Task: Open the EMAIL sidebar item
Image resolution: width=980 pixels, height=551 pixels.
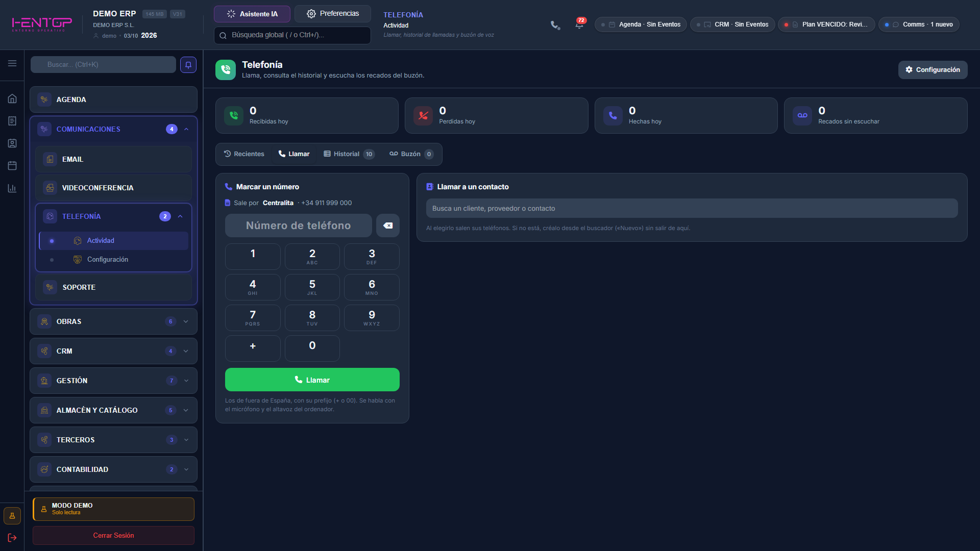Action: pos(113,159)
